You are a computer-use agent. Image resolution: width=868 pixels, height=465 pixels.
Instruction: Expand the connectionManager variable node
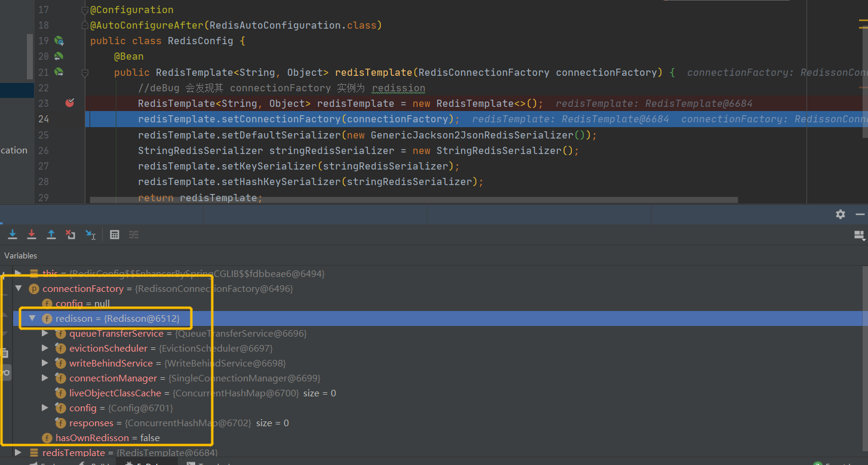click(x=45, y=378)
